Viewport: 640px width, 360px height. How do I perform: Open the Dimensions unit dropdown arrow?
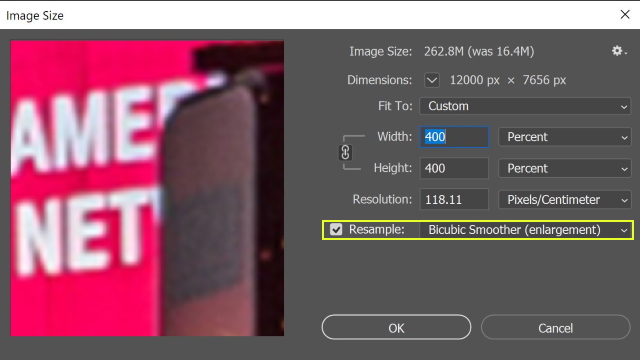pos(432,80)
